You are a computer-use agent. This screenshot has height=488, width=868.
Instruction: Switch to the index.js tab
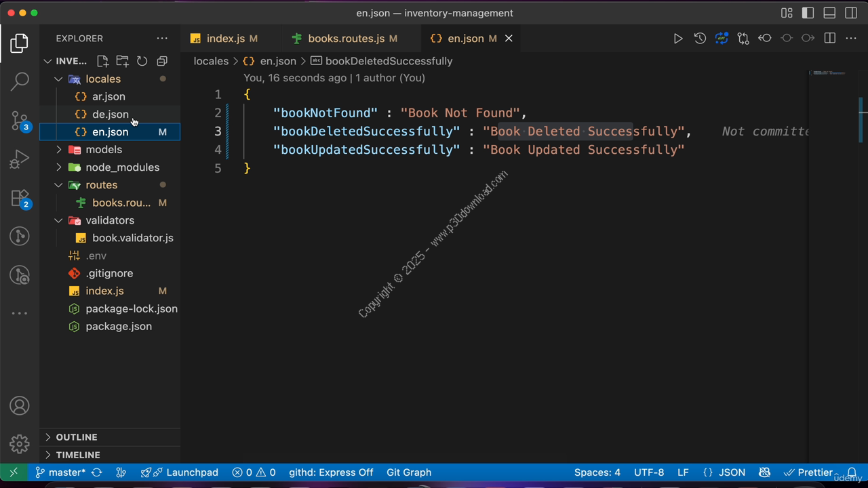pos(225,39)
